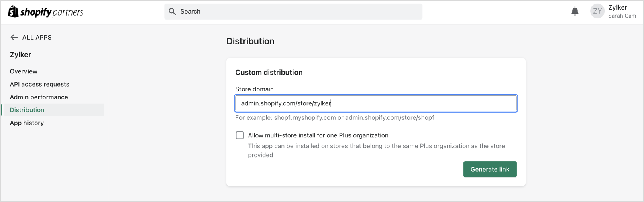
Task: Click the Shopify bag logo icon
Action: coord(13,12)
